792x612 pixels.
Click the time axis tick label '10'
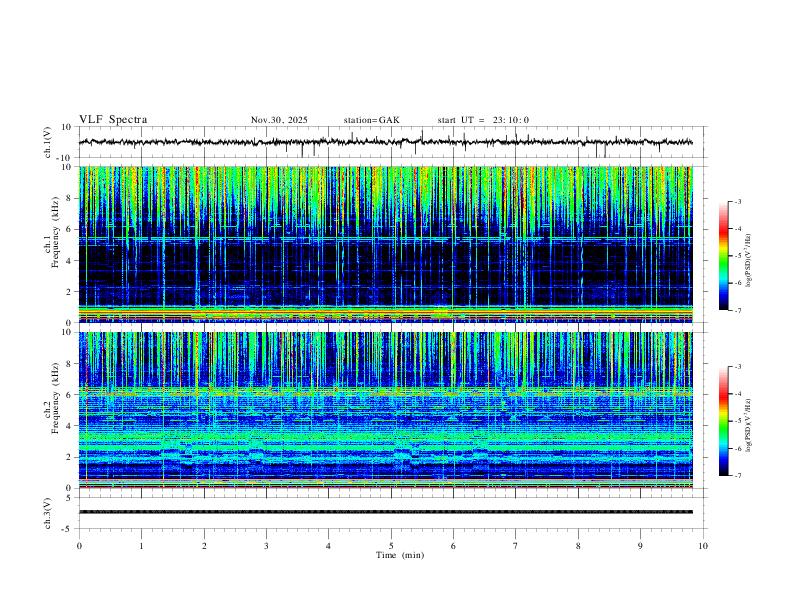click(x=703, y=546)
